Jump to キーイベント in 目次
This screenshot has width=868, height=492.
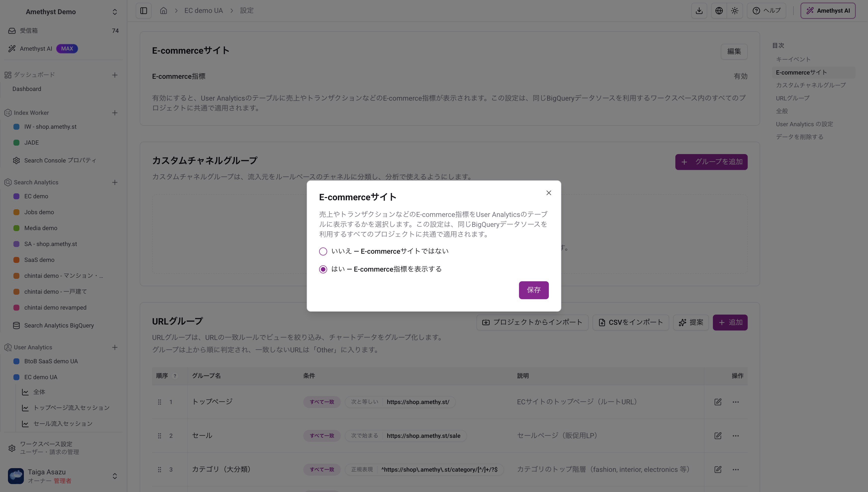click(x=793, y=59)
